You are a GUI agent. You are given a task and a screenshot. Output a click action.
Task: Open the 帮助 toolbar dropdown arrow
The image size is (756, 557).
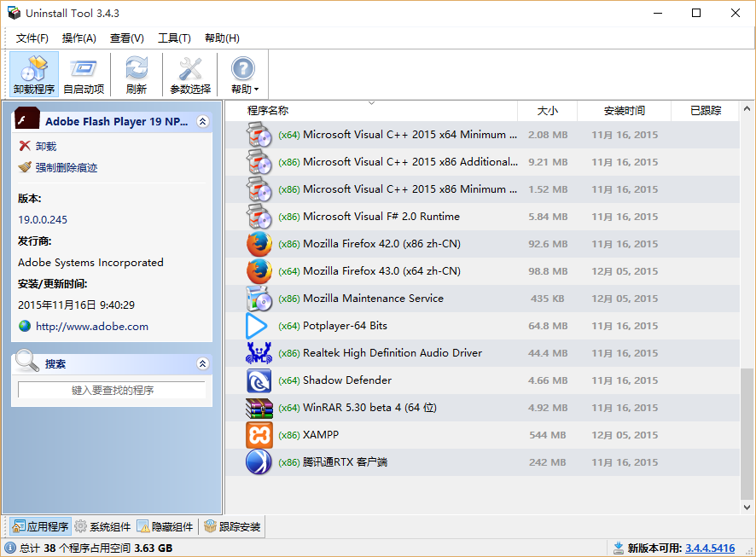pos(255,90)
